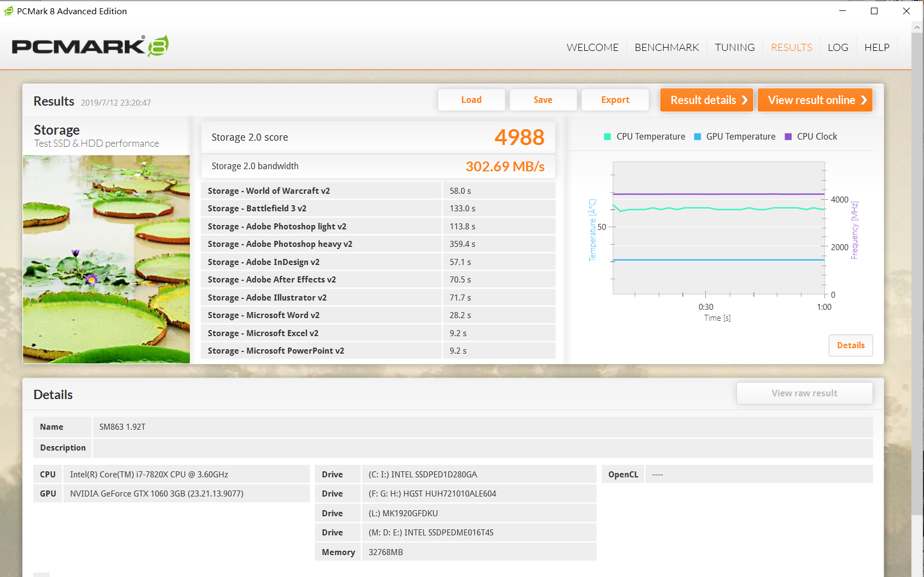Image resolution: width=924 pixels, height=577 pixels.
Task: Click the bandwidth value 302.69 MB/s
Action: coord(505,166)
